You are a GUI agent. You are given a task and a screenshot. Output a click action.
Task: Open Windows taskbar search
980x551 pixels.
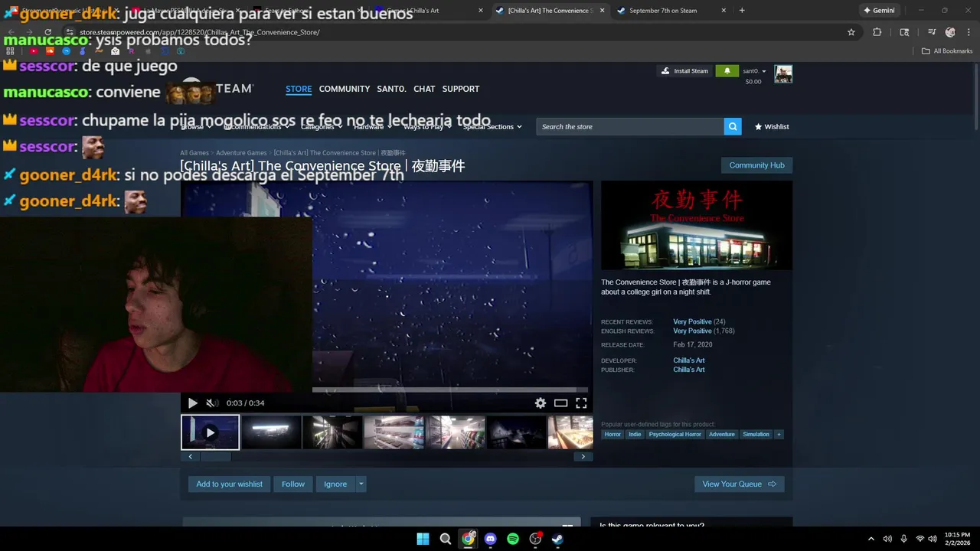tap(446, 539)
